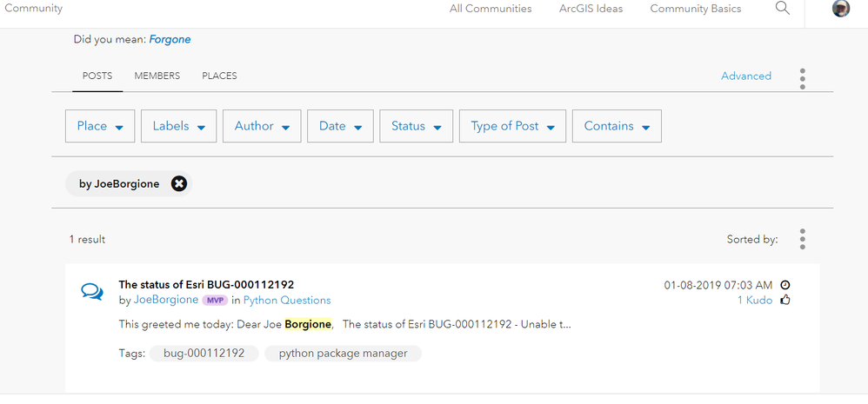
Task: Click the clock icon beside post date
Action: coord(785,285)
